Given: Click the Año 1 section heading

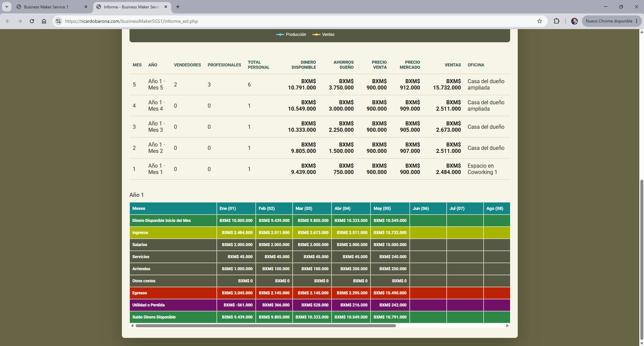Looking at the screenshot, I should (x=137, y=195).
